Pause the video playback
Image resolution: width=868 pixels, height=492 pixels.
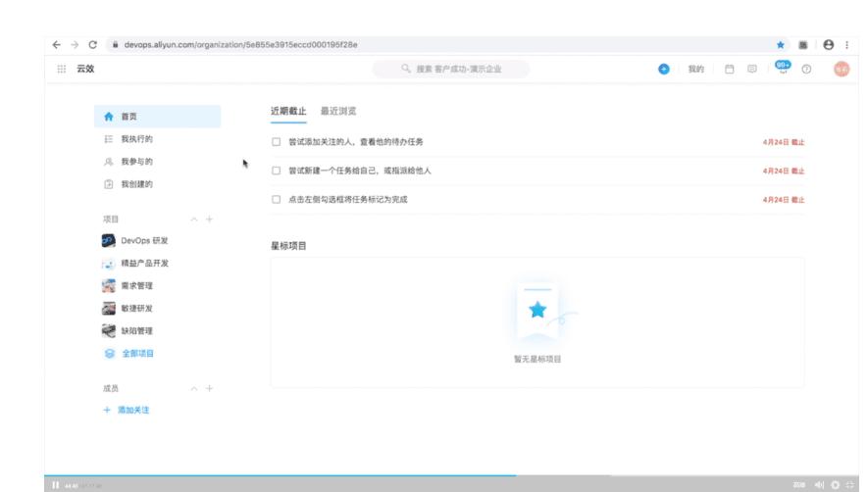click(55, 485)
